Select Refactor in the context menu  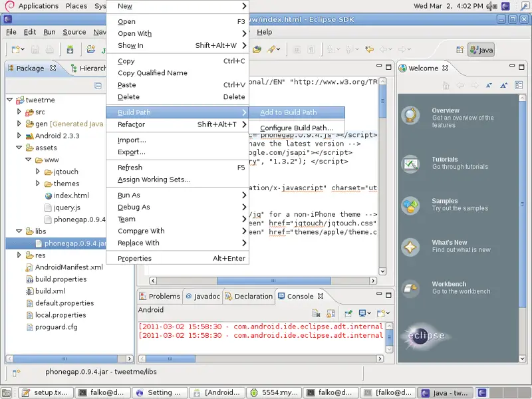178,124
